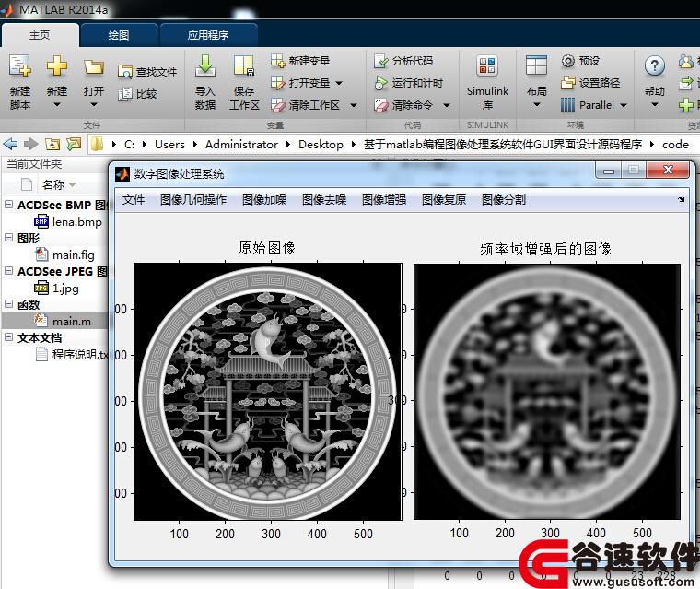Click the Parallel icon

pos(568,105)
